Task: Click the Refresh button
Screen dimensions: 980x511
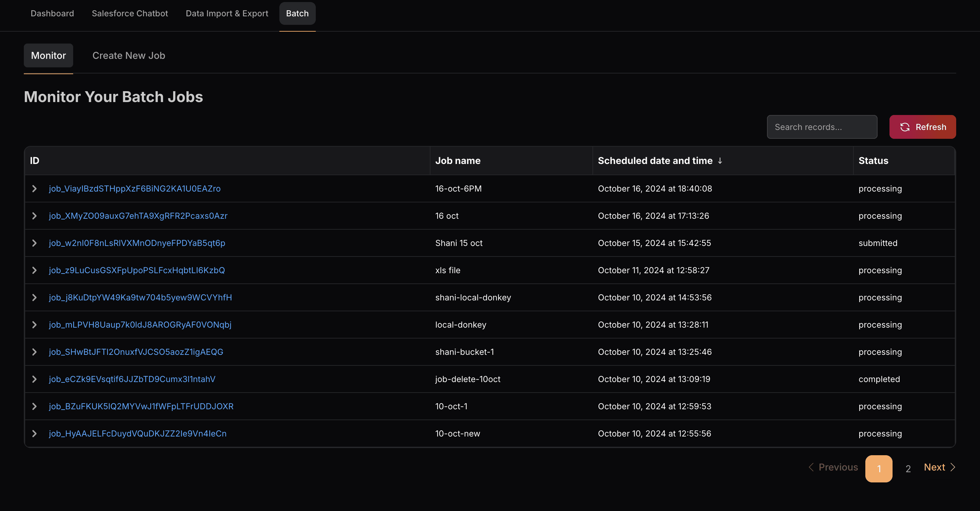Action: [922, 127]
